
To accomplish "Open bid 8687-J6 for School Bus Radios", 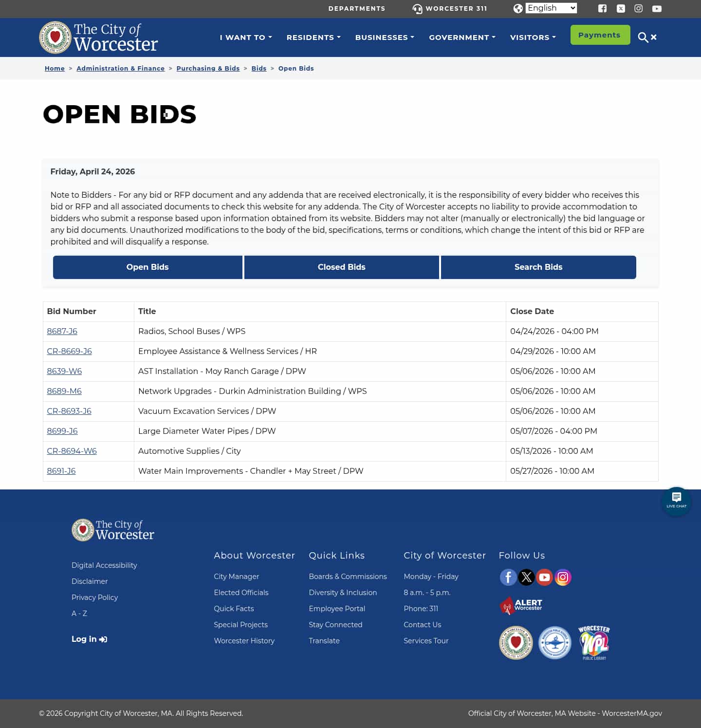I will tap(62, 331).
